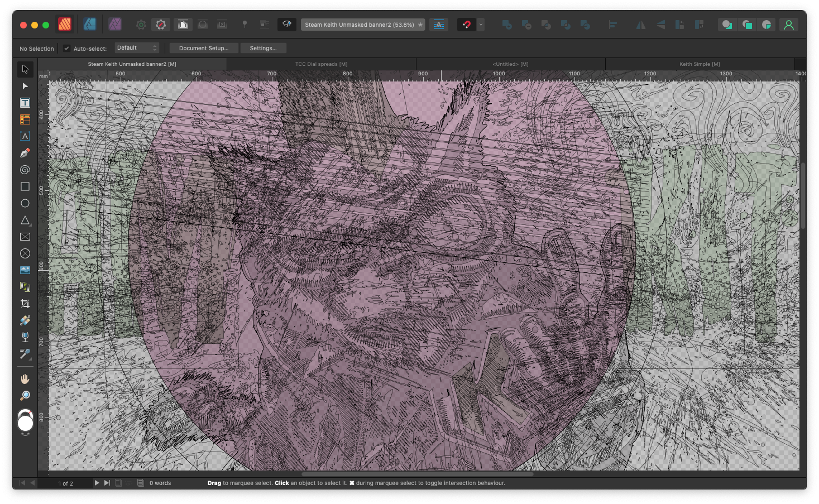Swap the stroke and fill colours
This screenshot has width=819, height=504.
pyautogui.click(x=25, y=434)
